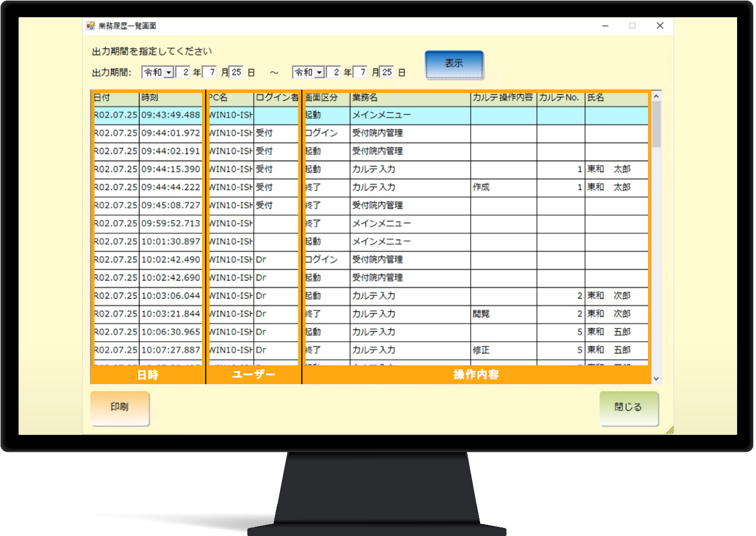756x536 pixels.
Task: Click the end date day field
Action: click(x=387, y=72)
